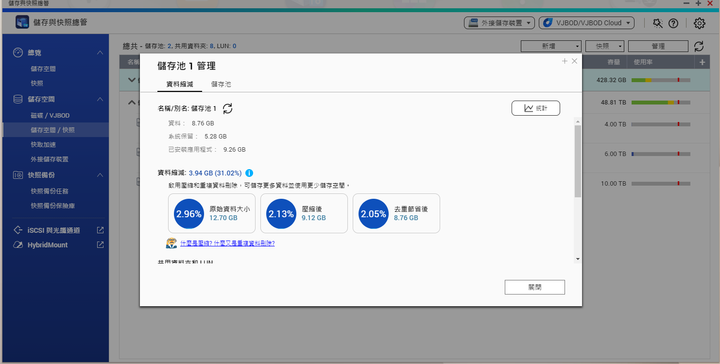Click the mascot icon beside the help link
This screenshot has width=720, height=364.
[x=171, y=243]
